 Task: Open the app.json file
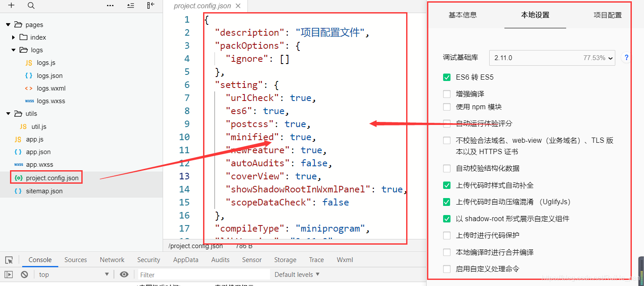pos(38,152)
